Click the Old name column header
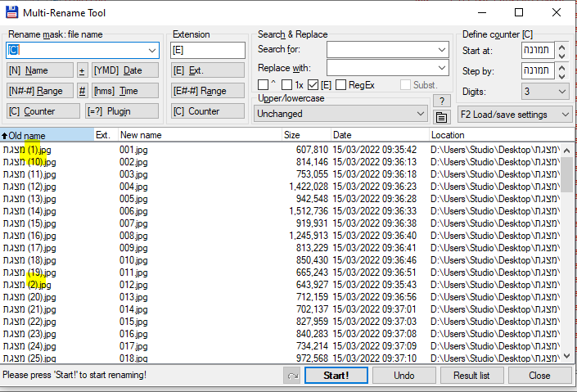The width and height of the screenshot is (577, 392). 47,135
